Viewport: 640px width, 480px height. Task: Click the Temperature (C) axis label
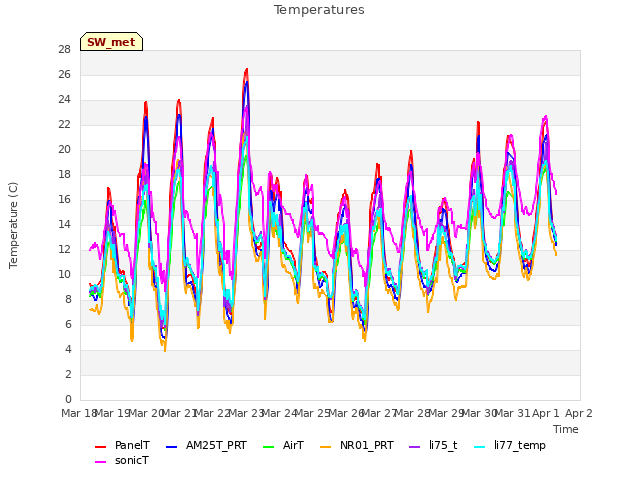click(13, 225)
